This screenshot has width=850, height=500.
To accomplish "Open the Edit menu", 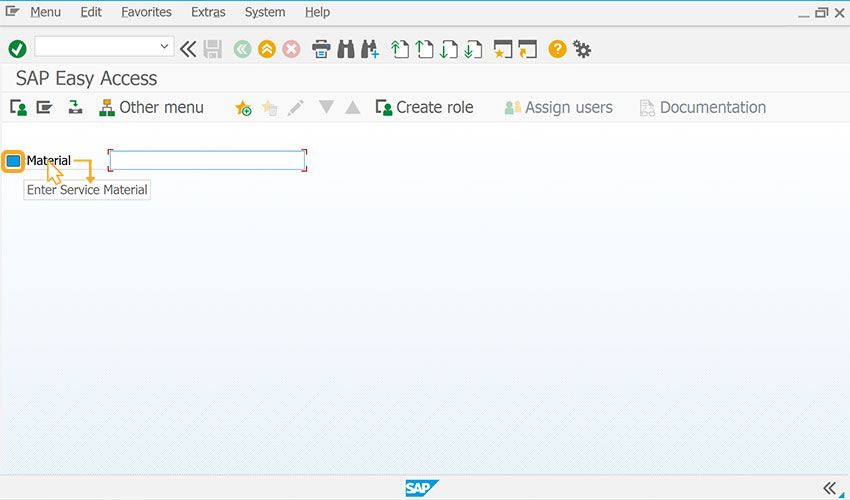I will [91, 12].
